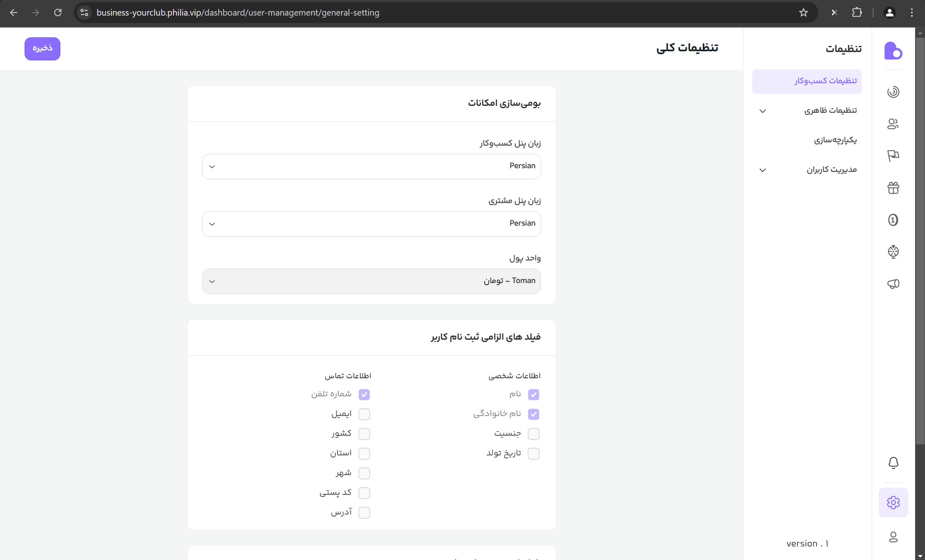The width and height of the screenshot is (925, 560).
Task: Check the جنسیت checkbox
Action: pos(533,434)
